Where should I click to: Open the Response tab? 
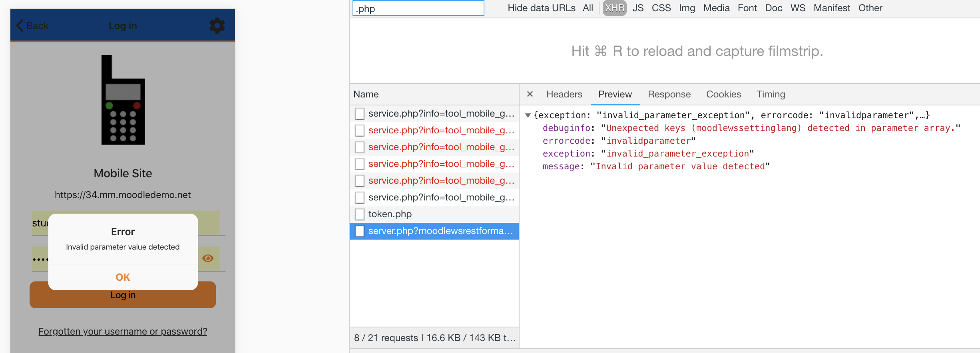coord(669,94)
